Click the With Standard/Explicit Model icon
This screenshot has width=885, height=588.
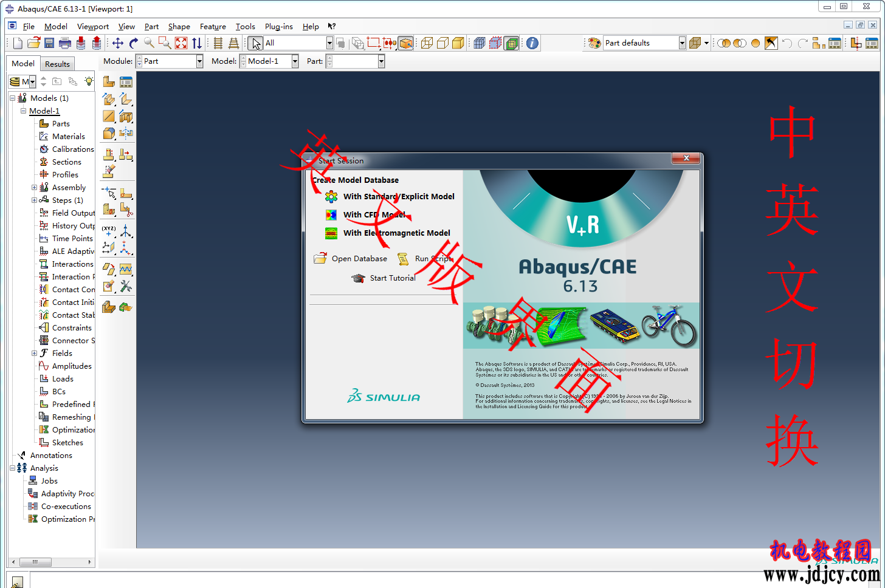(x=331, y=196)
